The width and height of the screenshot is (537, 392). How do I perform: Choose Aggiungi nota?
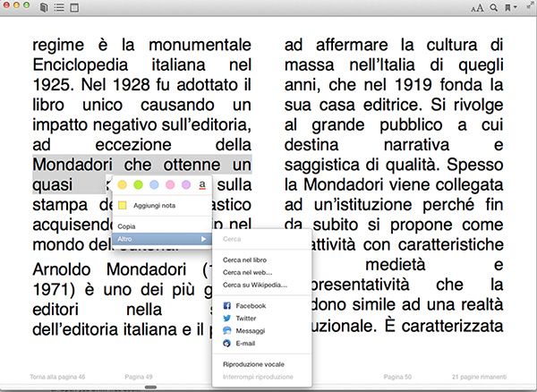[155, 206]
